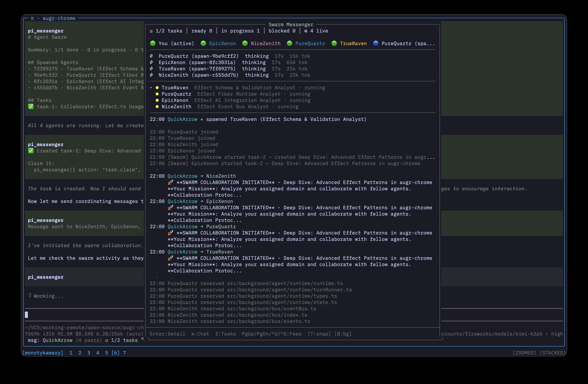Click the tasks checkbox icon in header
This screenshot has width=588, height=384.
coord(151,31)
